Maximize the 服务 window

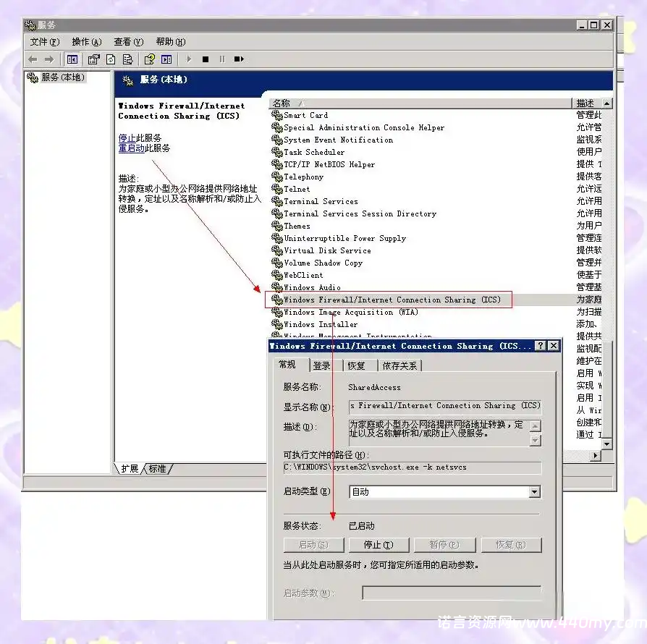click(594, 25)
